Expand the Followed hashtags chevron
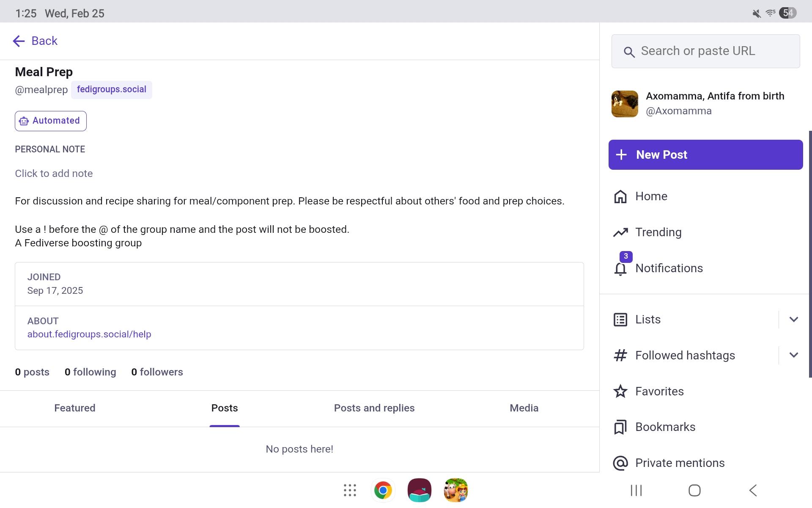Image resolution: width=812 pixels, height=508 pixels. coord(793,356)
